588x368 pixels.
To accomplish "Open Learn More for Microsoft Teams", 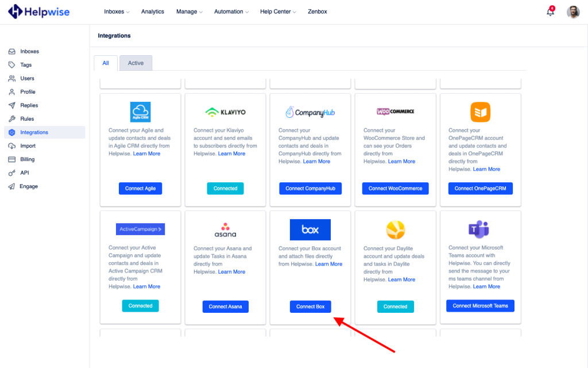I will (x=487, y=286).
